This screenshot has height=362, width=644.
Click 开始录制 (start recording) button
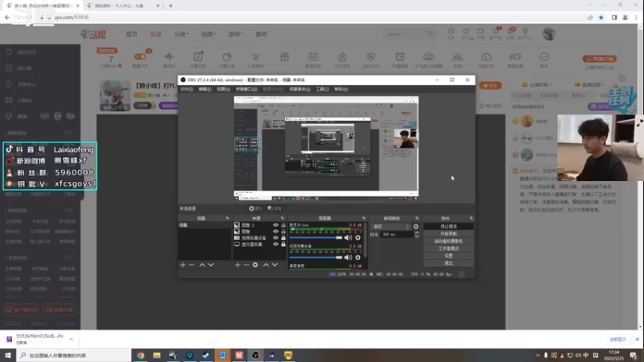click(x=448, y=234)
